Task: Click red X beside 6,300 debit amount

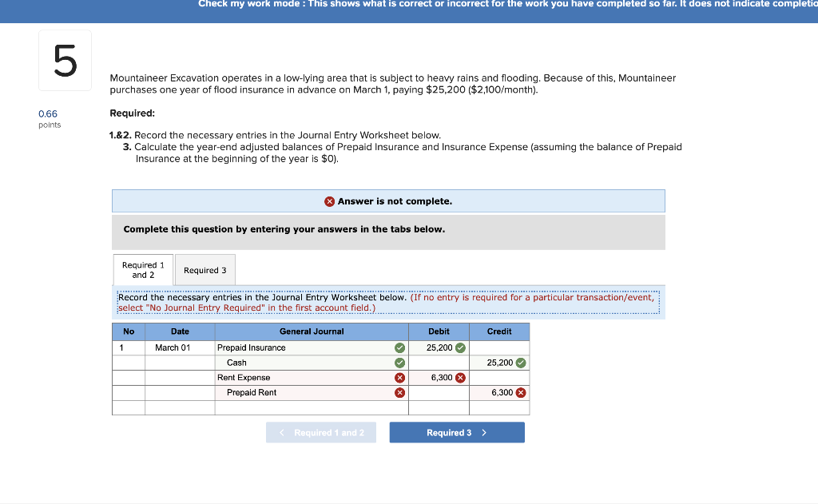Action: [459, 377]
